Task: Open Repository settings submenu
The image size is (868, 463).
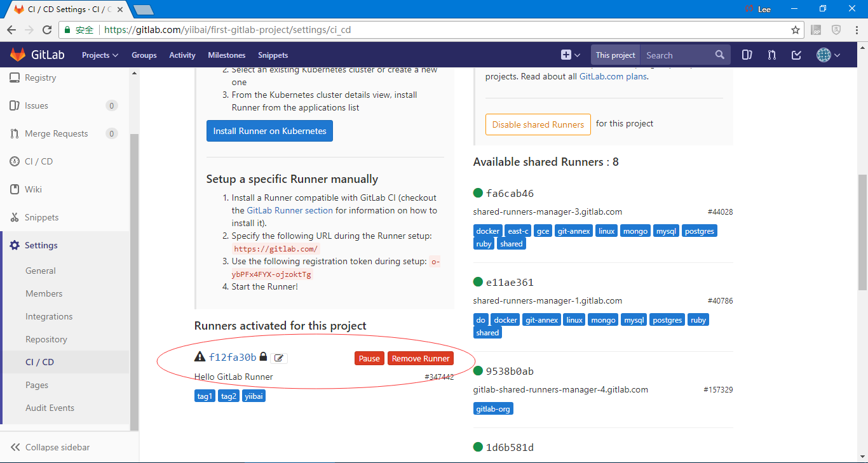Action: pyautogui.click(x=46, y=339)
